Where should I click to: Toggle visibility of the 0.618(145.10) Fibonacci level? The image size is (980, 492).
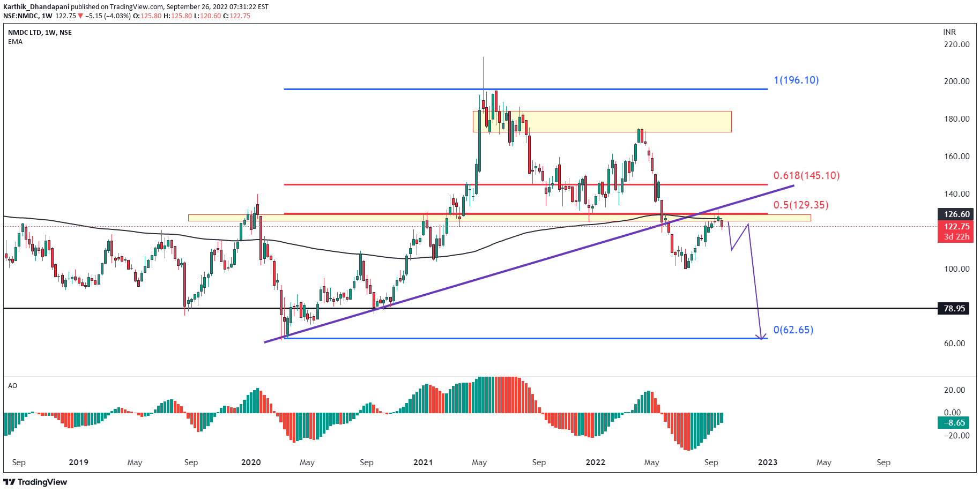(806, 175)
